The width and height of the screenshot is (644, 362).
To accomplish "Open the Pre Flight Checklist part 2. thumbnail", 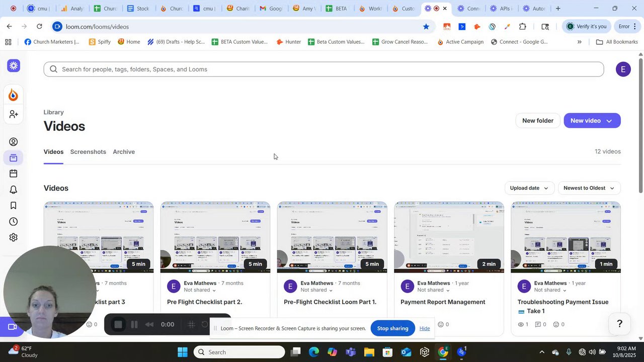I will click(215, 237).
